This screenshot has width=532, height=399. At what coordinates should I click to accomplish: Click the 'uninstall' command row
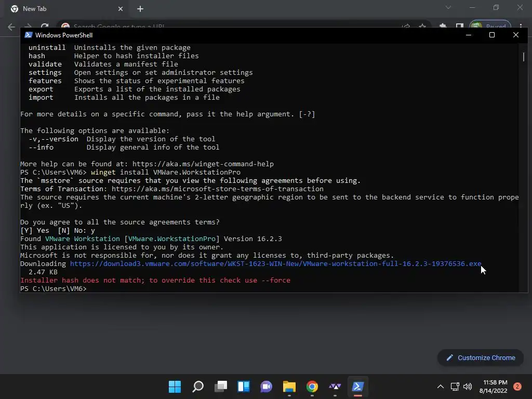[110, 47]
